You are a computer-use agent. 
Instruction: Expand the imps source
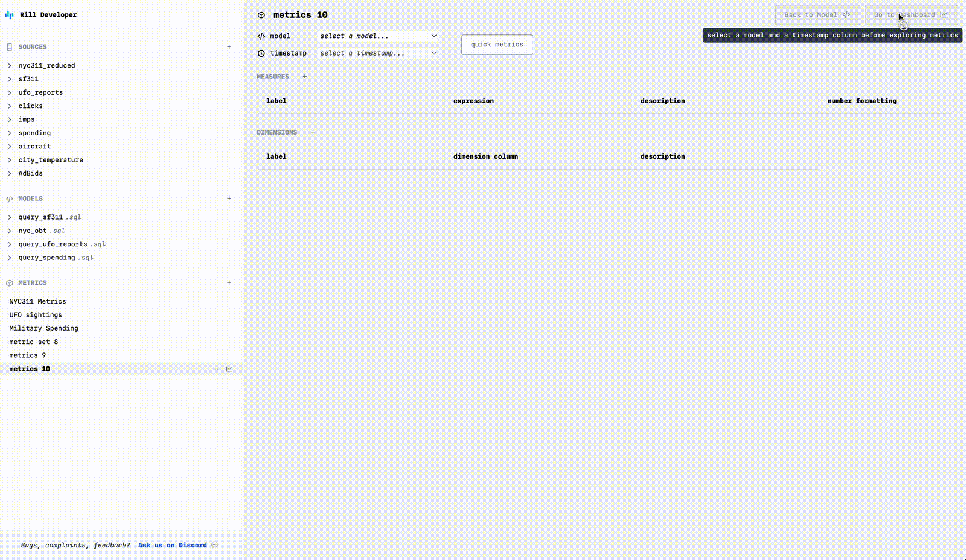10,119
